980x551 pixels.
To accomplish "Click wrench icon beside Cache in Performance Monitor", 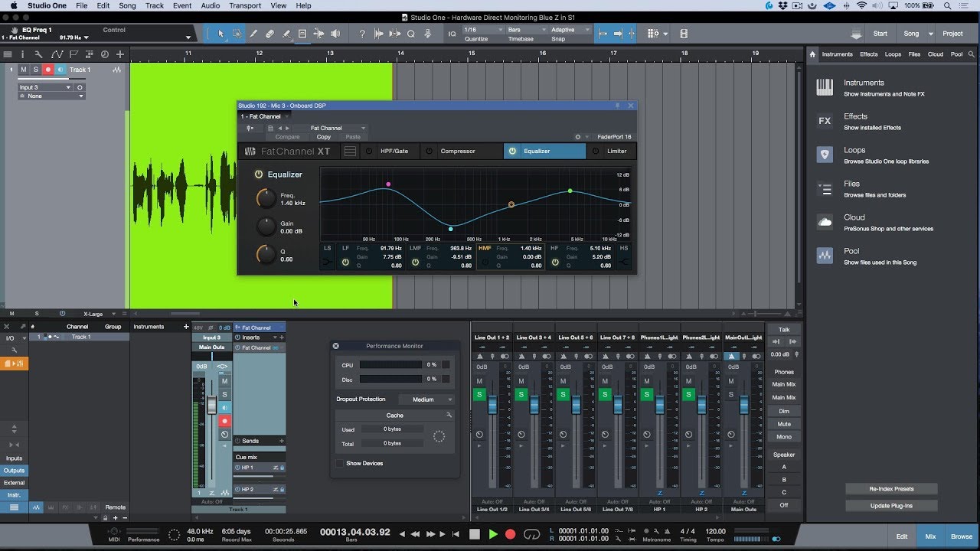I will [x=449, y=415].
